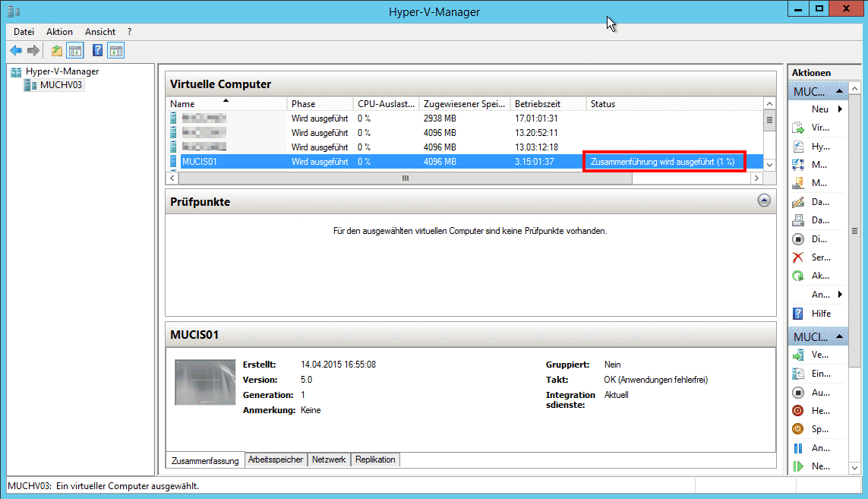Sort by the CPU-Auslast... column header
Viewport: 868px width, 499px height.
386,104
